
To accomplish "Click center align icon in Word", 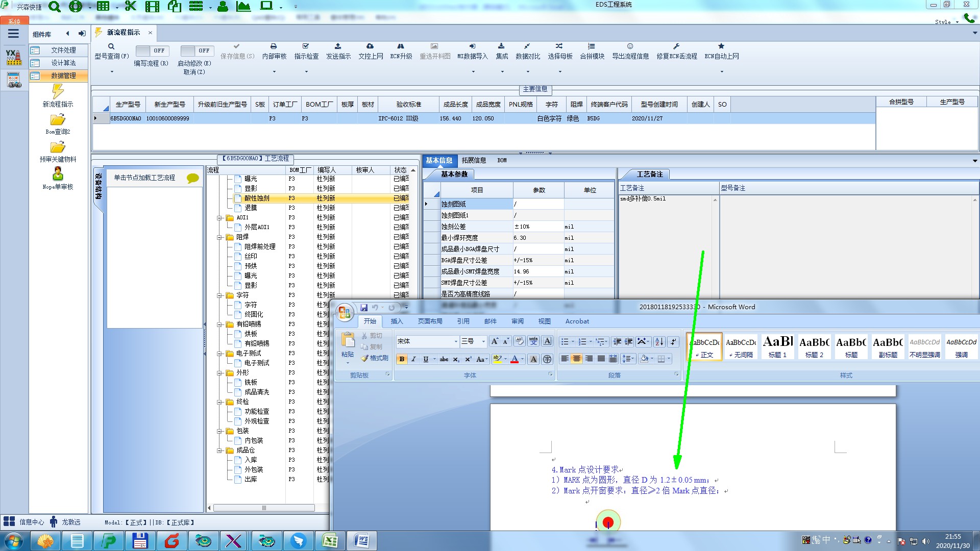I will pos(577,359).
